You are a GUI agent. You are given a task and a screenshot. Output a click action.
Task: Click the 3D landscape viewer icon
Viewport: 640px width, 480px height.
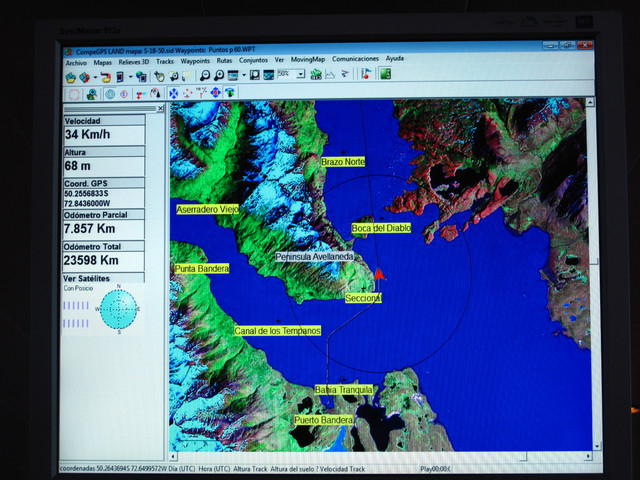[x=269, y=75]
